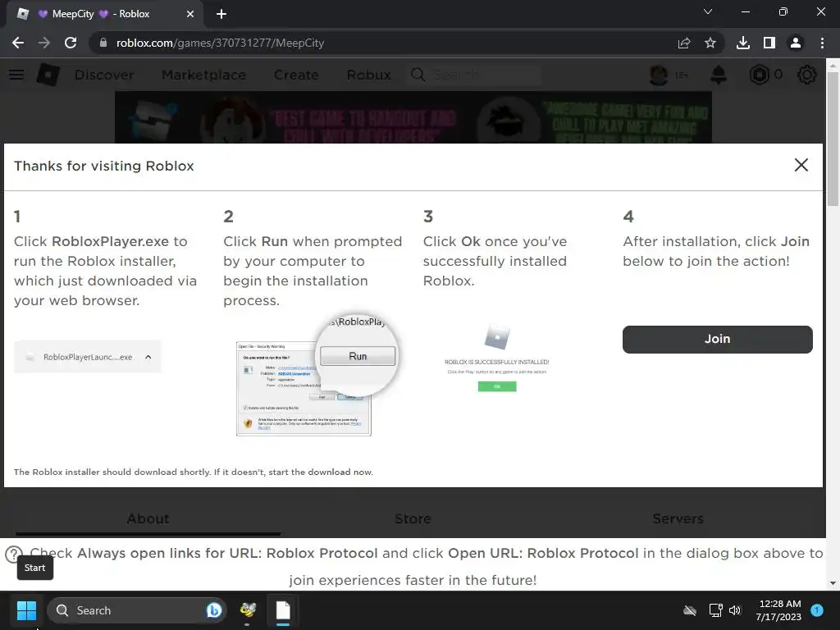This screenshot has height=630, width=840.
Task: Click the OneDrive cloud tray icon
Action: (690, 610)
